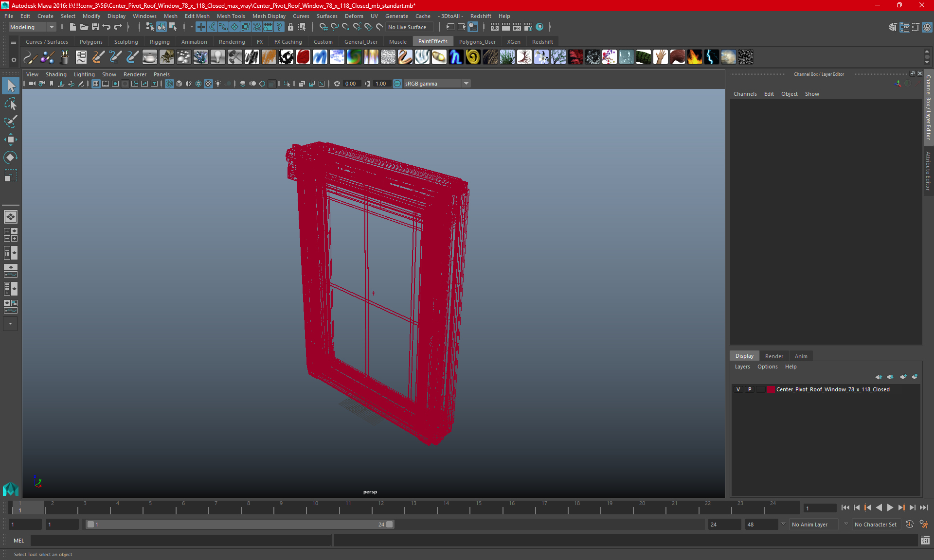Switch to the Anim layer tab
Viewport: 934px width, 560px height.
click(801, 356)
